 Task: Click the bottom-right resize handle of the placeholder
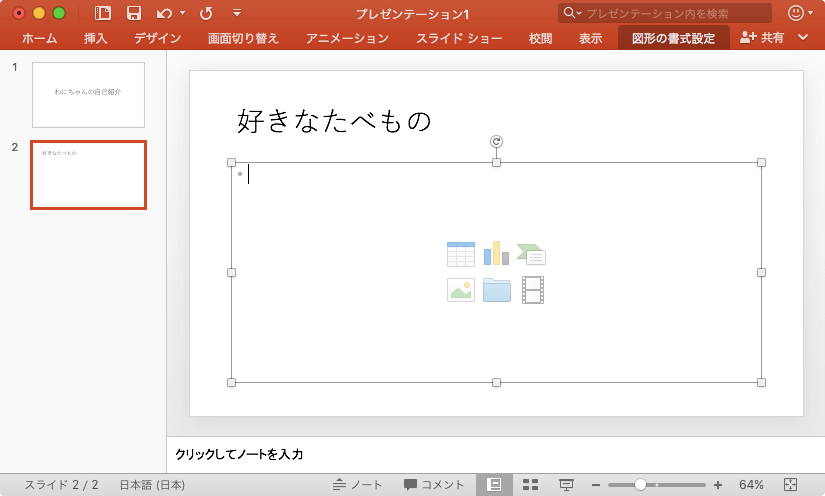click(761, 382)
